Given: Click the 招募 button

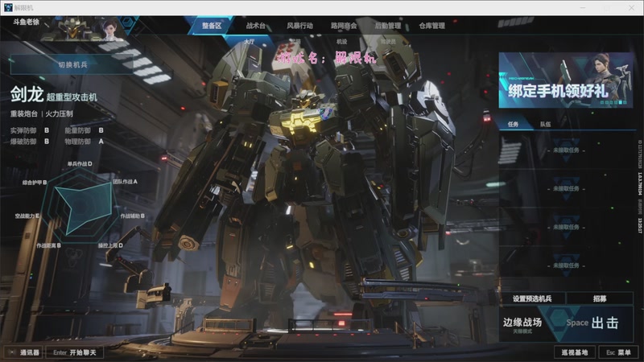Looking at the screenshot, I should pos(600,298).
